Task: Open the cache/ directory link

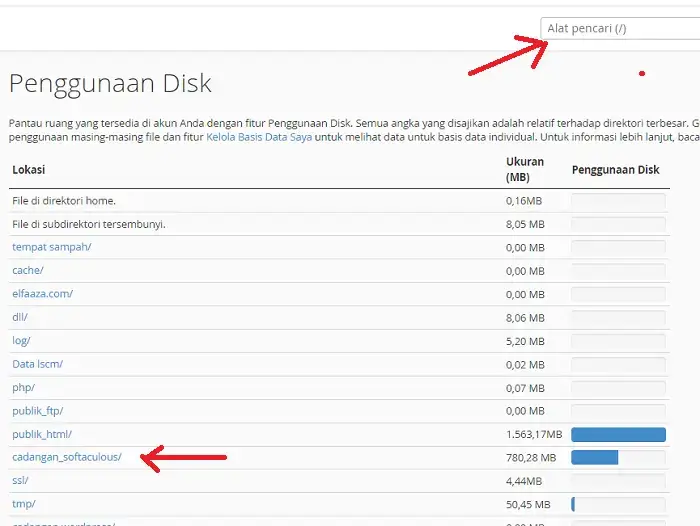Action: point(28,270)
